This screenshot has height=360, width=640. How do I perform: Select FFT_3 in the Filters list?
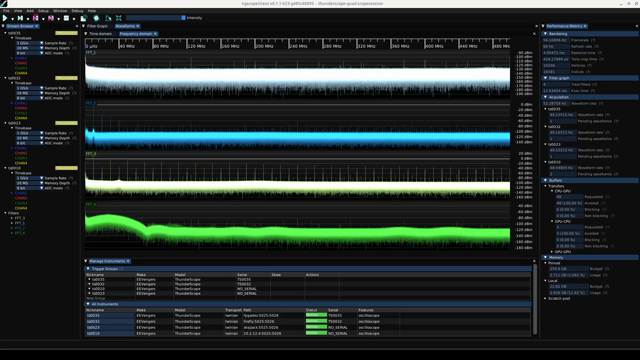(x=20, y=218)
